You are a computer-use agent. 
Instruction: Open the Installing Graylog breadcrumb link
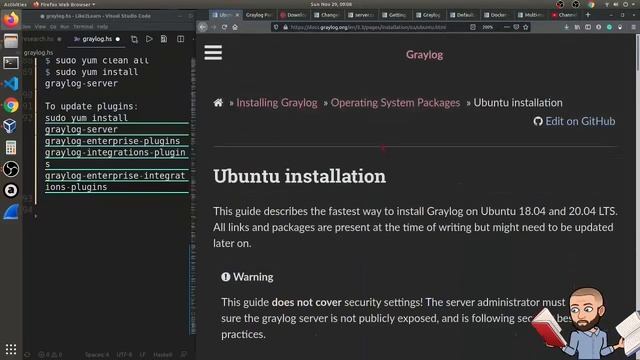tap(277, 103)
